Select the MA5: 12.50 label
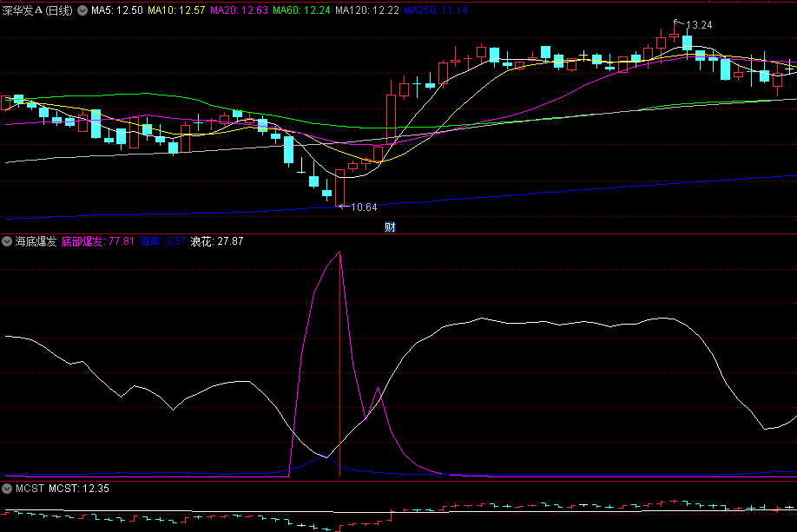 pos(117,10)
